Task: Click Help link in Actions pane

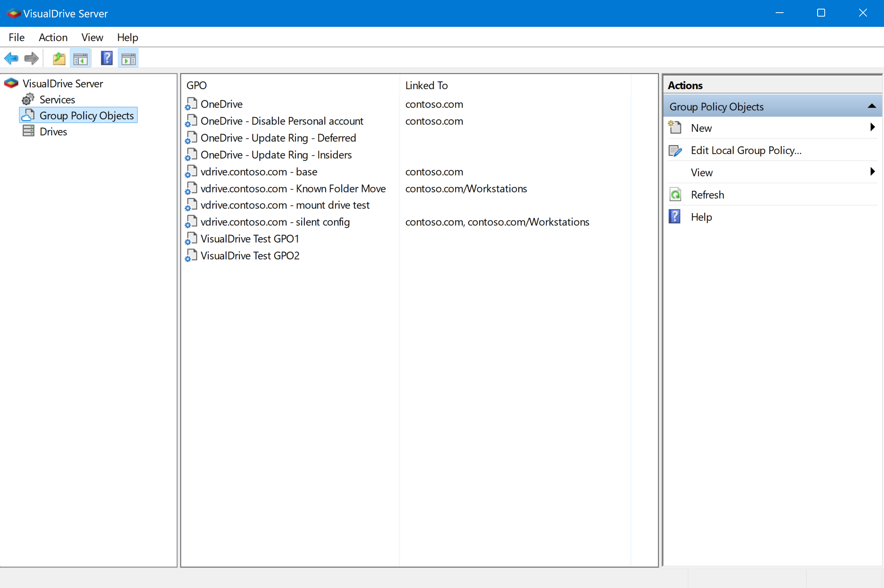Action: [701, 217]
